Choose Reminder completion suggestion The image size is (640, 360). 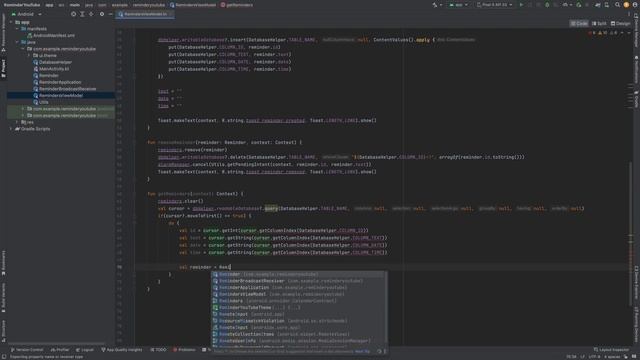click(x=299, y=274)
